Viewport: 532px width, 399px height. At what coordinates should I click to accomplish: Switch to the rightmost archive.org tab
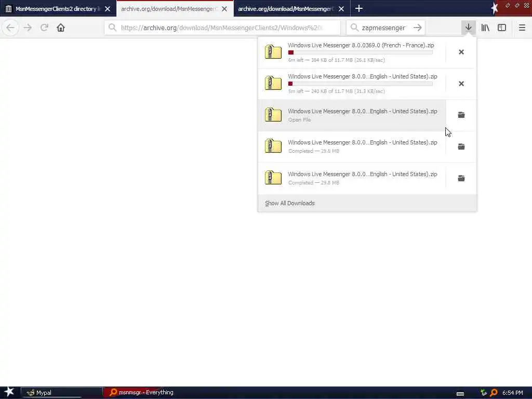coord(291,8)
